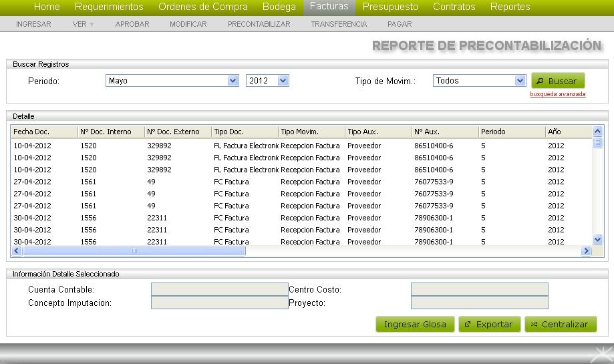Sort by Tipo Doc. column header
Screen dimensions: 614x364
pyautogui.click(x=245, y=132)
